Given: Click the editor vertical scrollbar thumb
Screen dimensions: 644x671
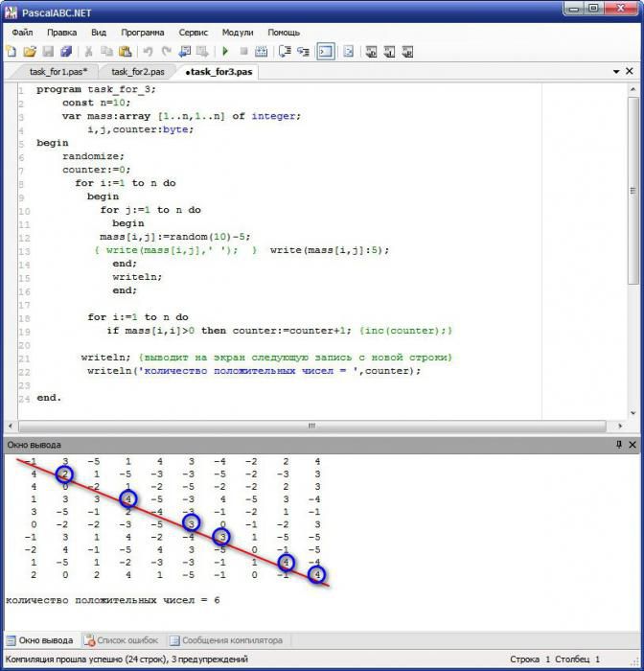Looking at the screenshot, I should [632, 191].
